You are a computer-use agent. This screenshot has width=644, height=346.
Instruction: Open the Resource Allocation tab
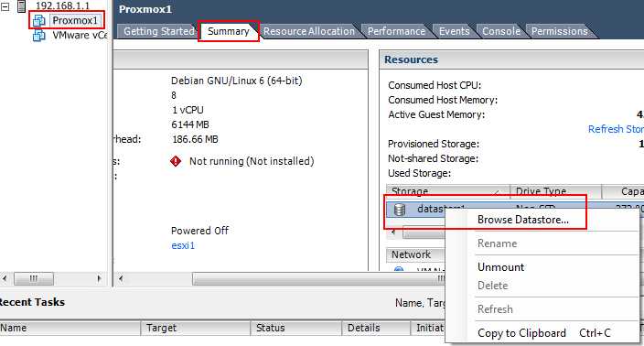309,31
